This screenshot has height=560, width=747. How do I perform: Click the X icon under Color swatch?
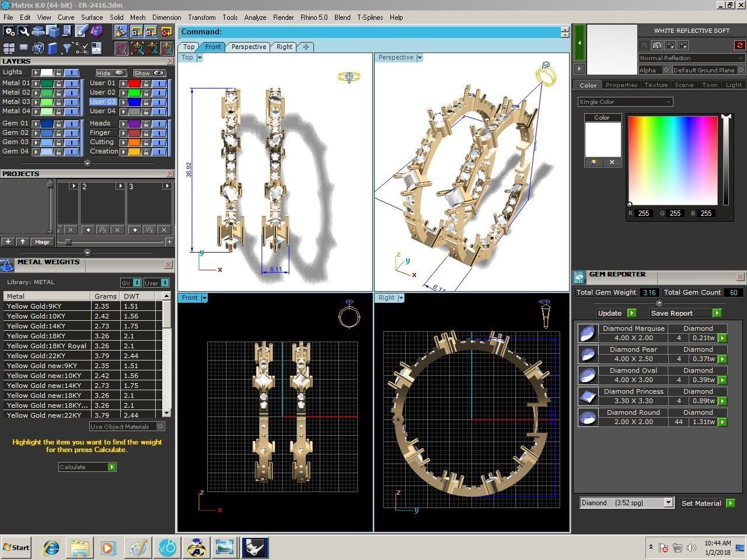coord(612,162)
